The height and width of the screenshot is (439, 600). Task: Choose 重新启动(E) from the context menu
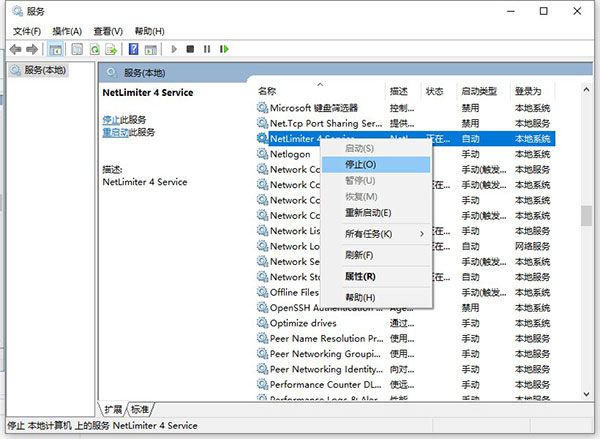coord(367,213)
